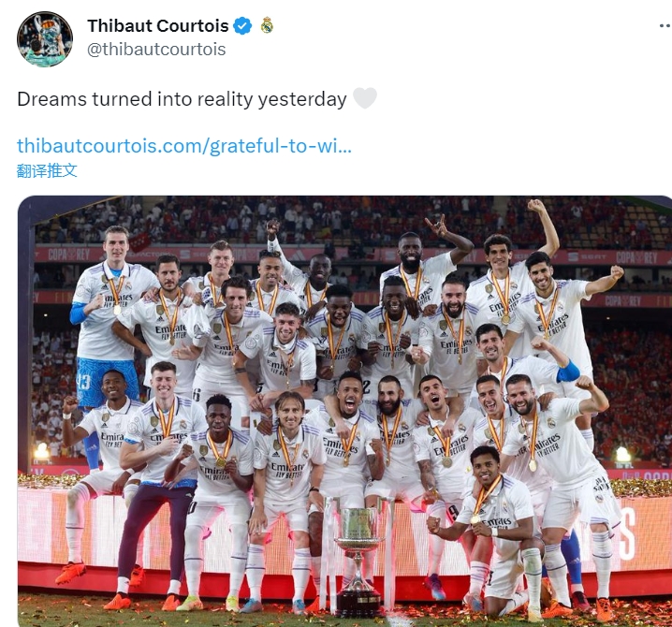Screen dimensions: 672x627
Task: Click the tweet text "Dreams turned into reality yesterday"
Action: coord(182,99)
